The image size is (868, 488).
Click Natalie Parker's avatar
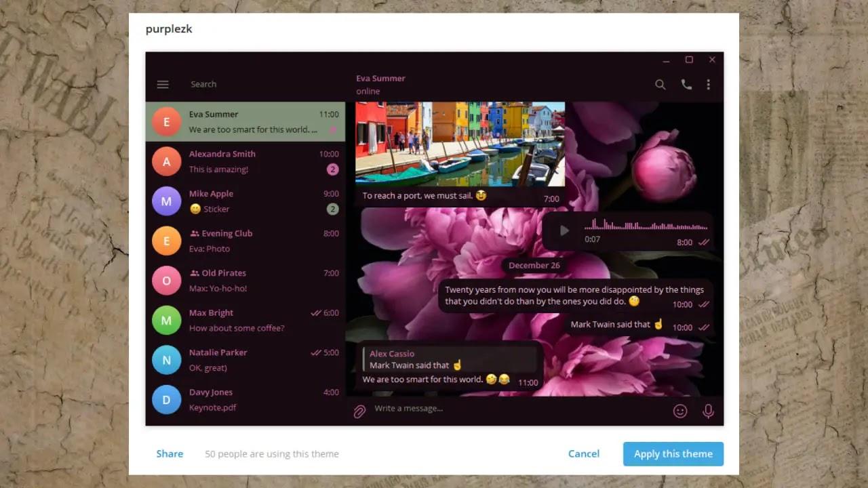click(x=166, y=360)
